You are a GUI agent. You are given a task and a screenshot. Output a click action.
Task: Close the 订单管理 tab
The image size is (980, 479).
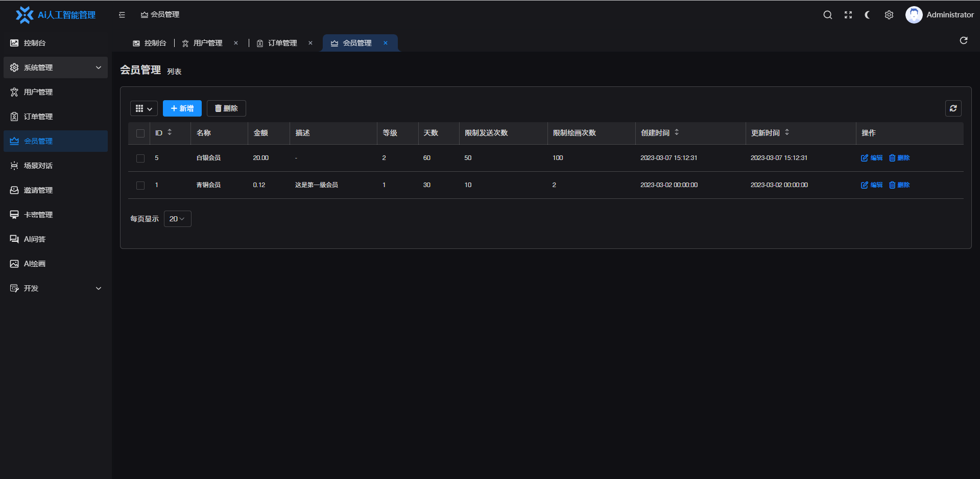pos(310,43)
